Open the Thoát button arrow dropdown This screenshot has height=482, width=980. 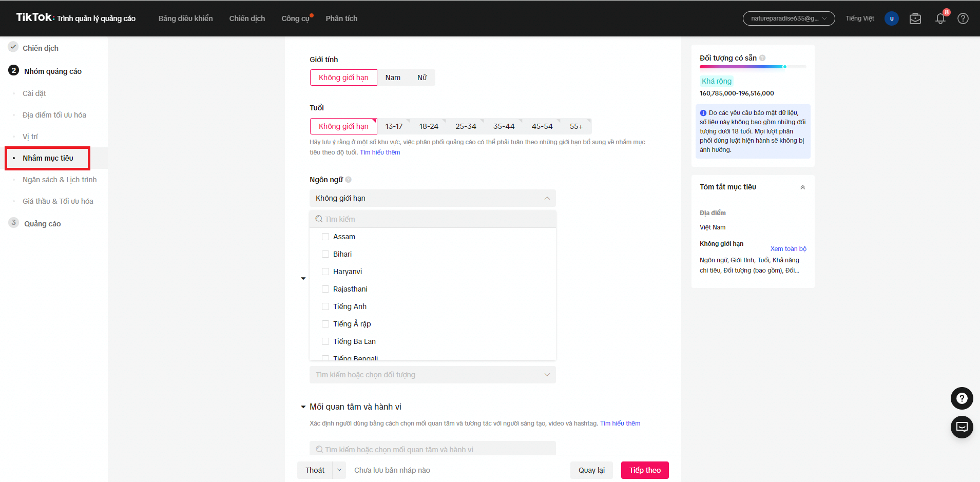pos(339,470)
